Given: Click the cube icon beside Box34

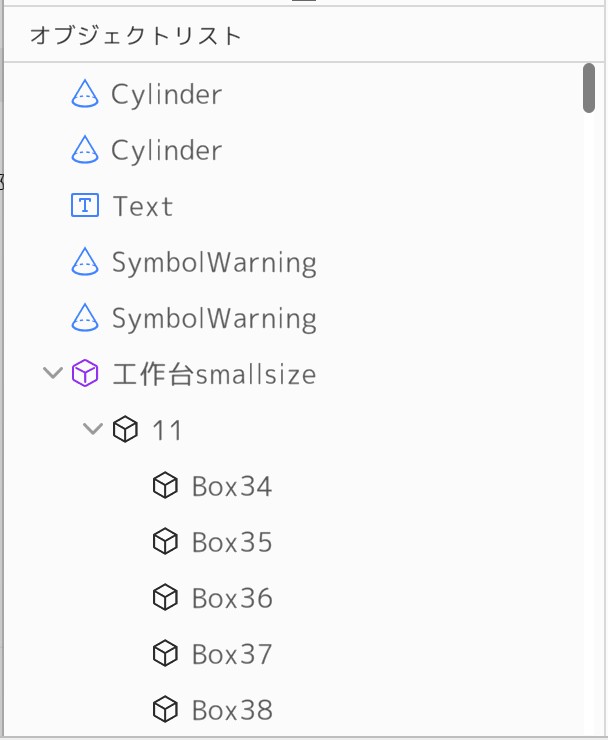Looking at the screenshot, I should [165, 486].
